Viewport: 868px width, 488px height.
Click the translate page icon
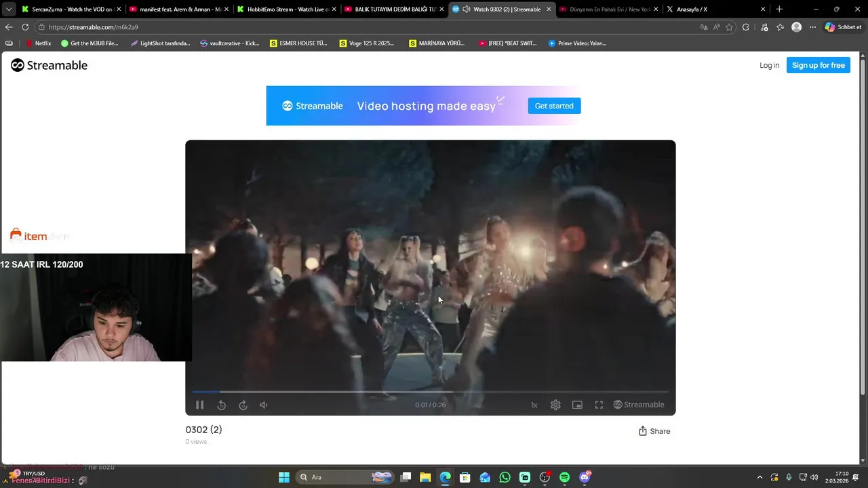[703, 27]
